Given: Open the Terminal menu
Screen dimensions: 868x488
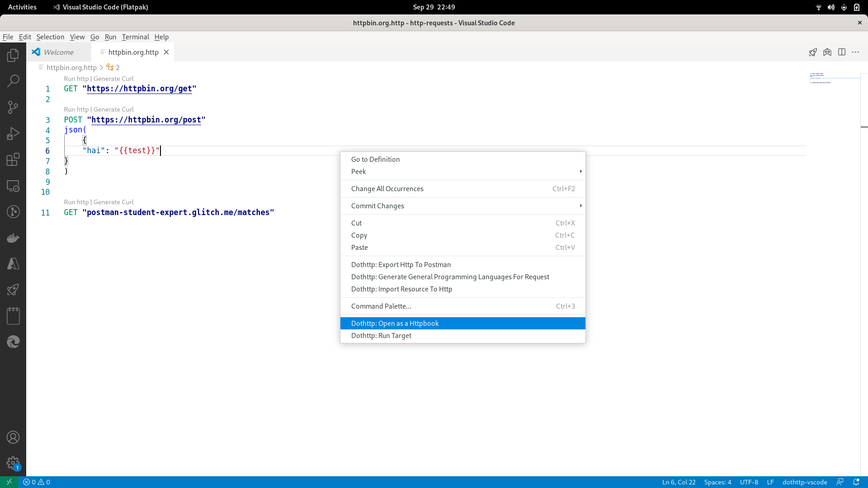Looking at the screenshot, I should [x=135, y=37].
